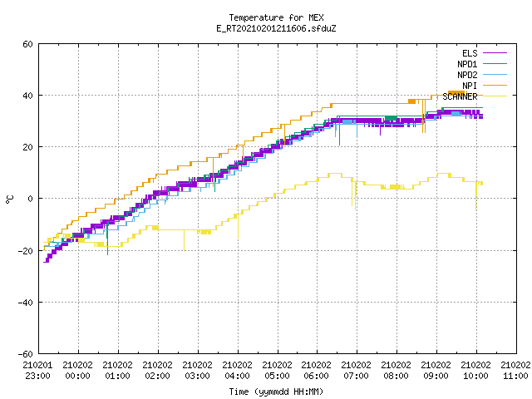Image resolution: width=532 pixels, height=399 pixels.
Task: Select the NPI legend label
Action: pos(470,86)
